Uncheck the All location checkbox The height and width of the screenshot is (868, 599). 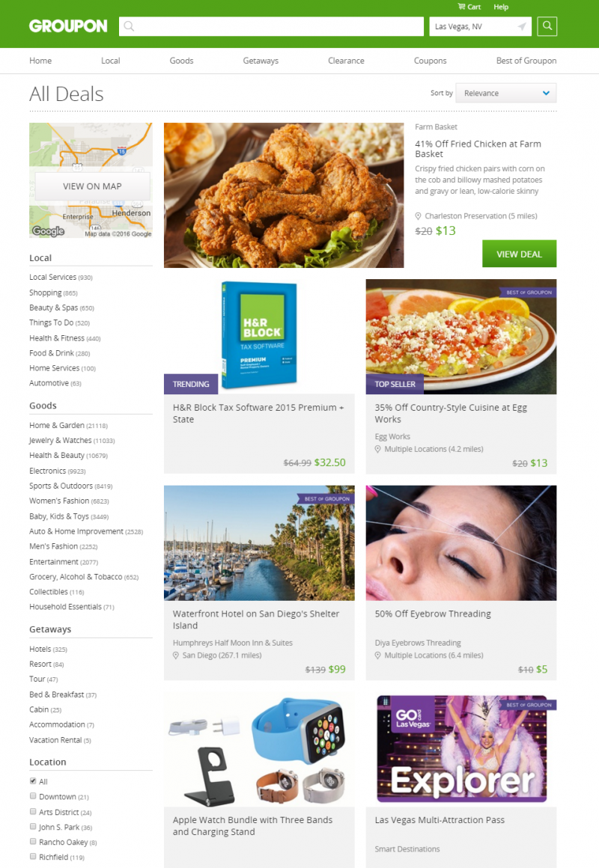33,781
